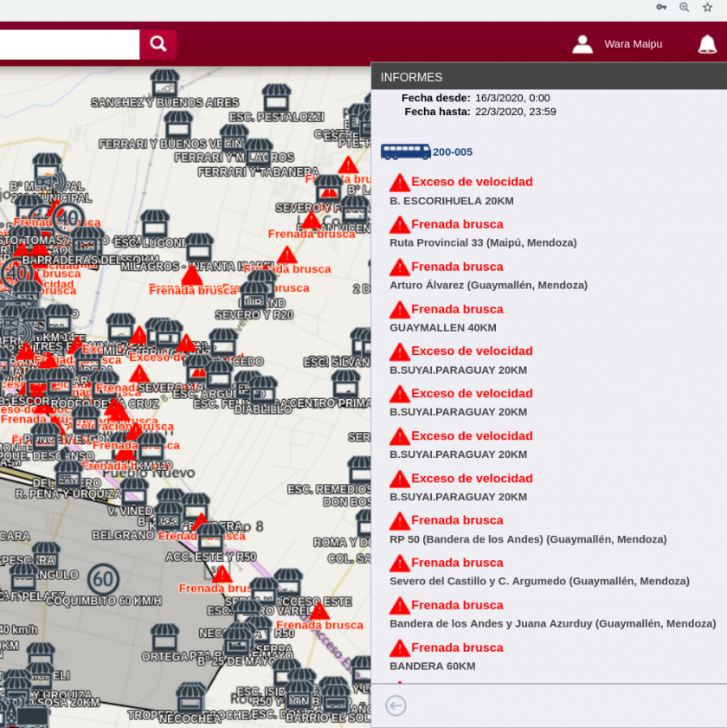The width and height of the screenshot is (727, 728).
Task: Click the browser bookmark star icon
Action: pyautogui.click(x=707, y=7)
